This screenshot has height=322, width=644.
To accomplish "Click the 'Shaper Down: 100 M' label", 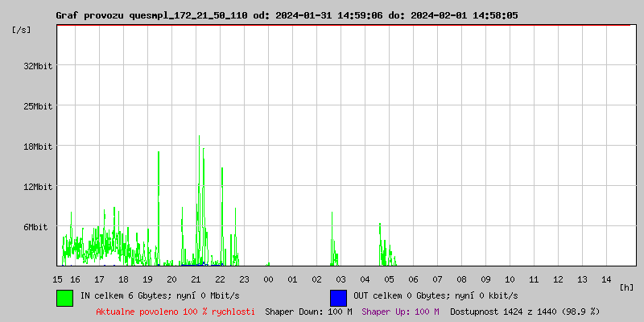I will click(308, 311).
